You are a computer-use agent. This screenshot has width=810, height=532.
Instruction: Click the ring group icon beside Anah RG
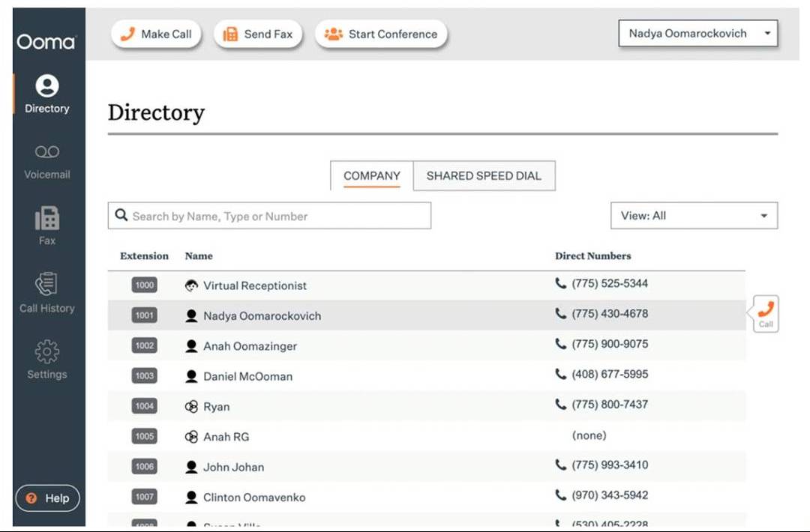click(192, 437)
